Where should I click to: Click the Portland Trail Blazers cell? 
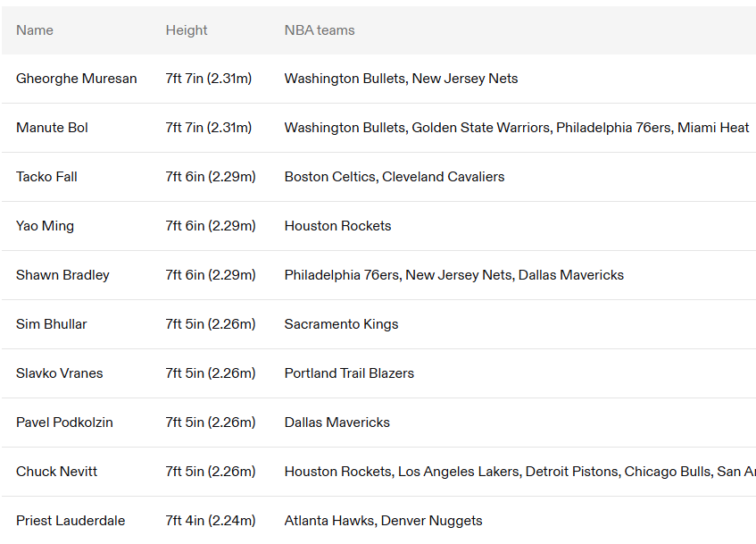(x=350, y=373)
